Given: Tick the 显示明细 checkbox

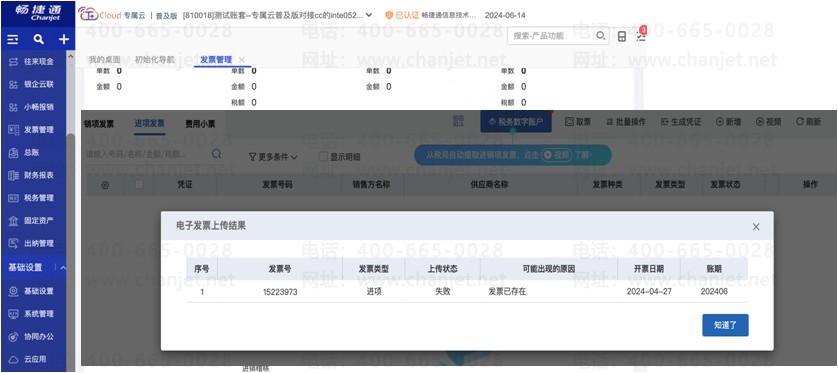Looking at the screenshot, I should coord(323,157).
